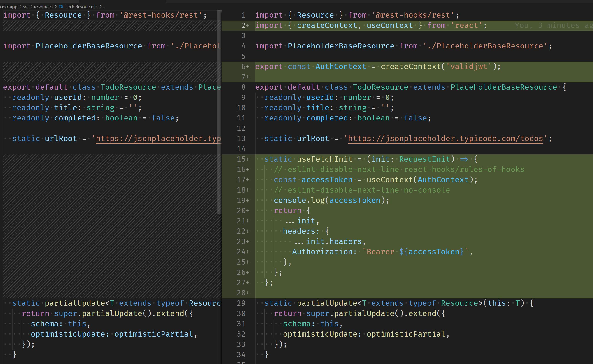The width and height of the screenshot is (593, 364).
Task: Click line number 24+ in the gutter
Action: [243, 252]
